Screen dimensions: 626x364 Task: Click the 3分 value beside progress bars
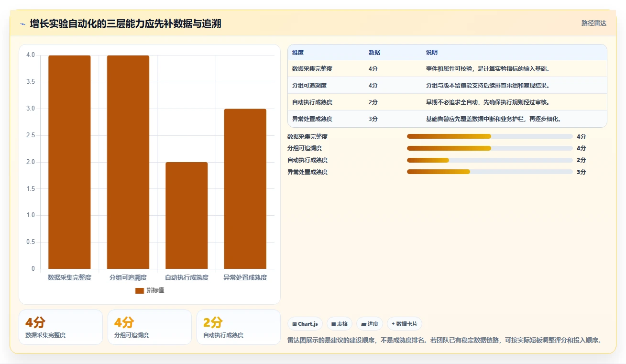pyautogui.click(x=581, y=172)
